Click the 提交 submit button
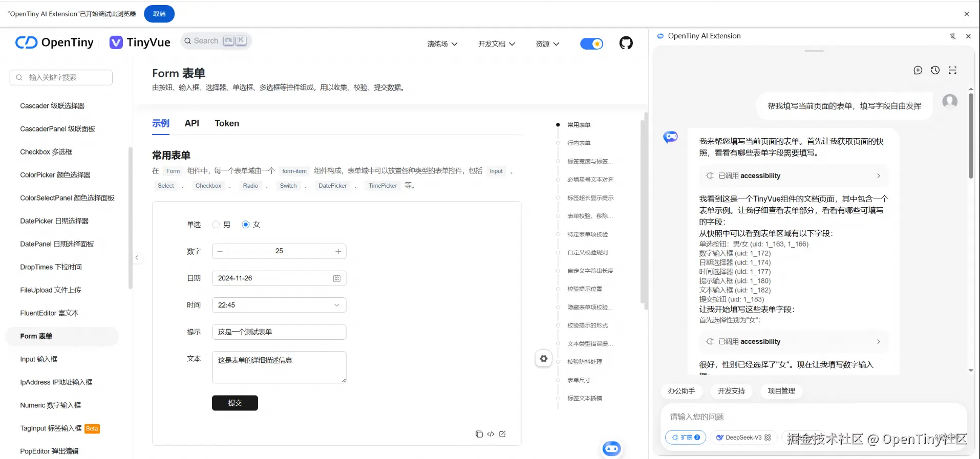The height and width of the screenshot is (459, 980). [235, 403]
